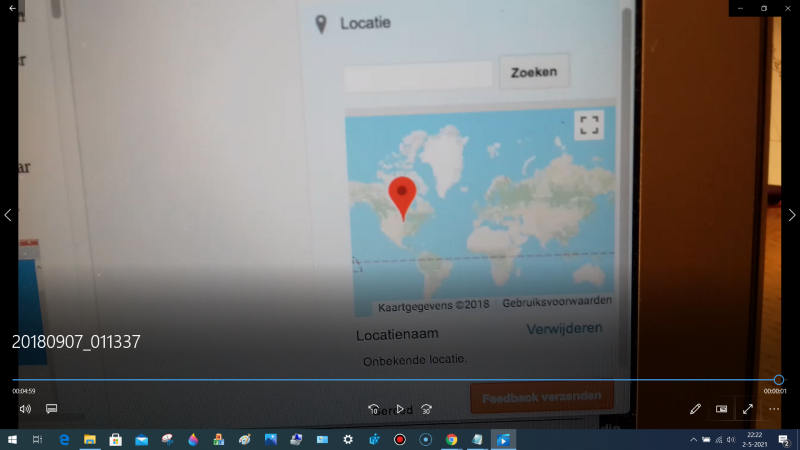Open Settings gear on the taskbar
This screenshot has width=800, height=450.
[348, 439]
